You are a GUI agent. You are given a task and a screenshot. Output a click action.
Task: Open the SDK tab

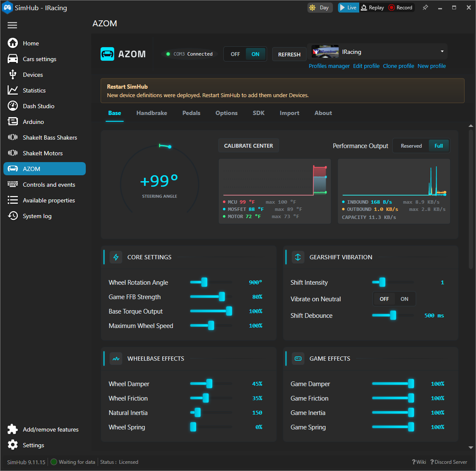point(259,113)
